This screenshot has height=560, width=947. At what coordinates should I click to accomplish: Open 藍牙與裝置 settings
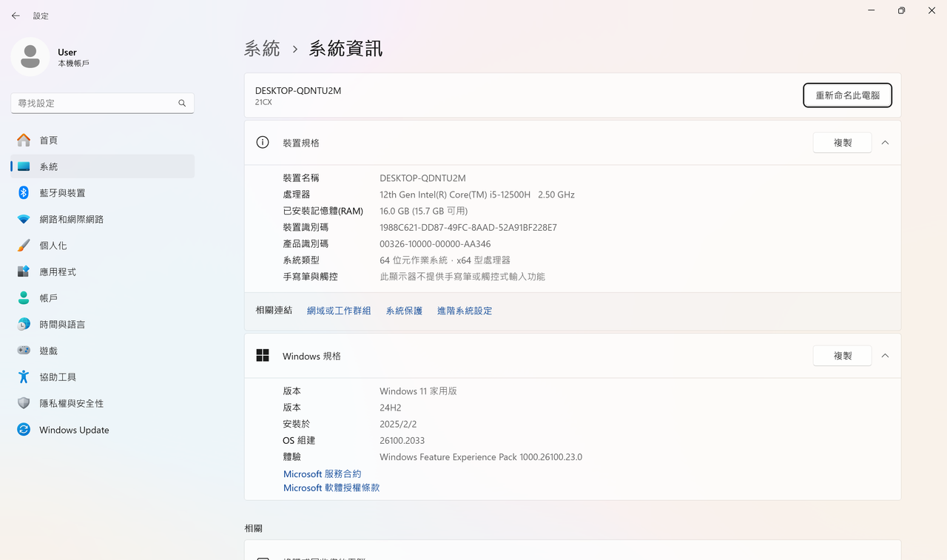click(103, 192)
